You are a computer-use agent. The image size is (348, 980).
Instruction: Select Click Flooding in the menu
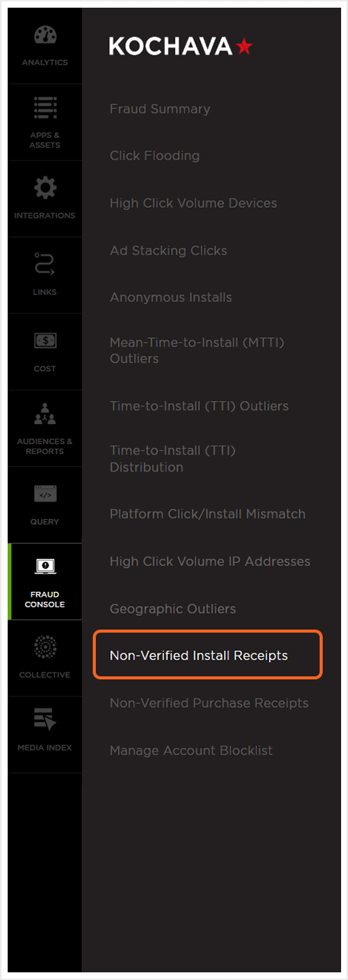(x=155, y=156)
